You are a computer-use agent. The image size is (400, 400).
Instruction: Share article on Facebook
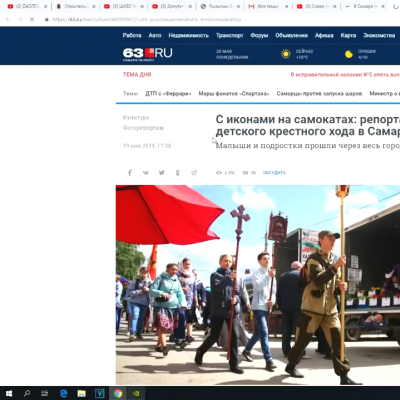130,173
